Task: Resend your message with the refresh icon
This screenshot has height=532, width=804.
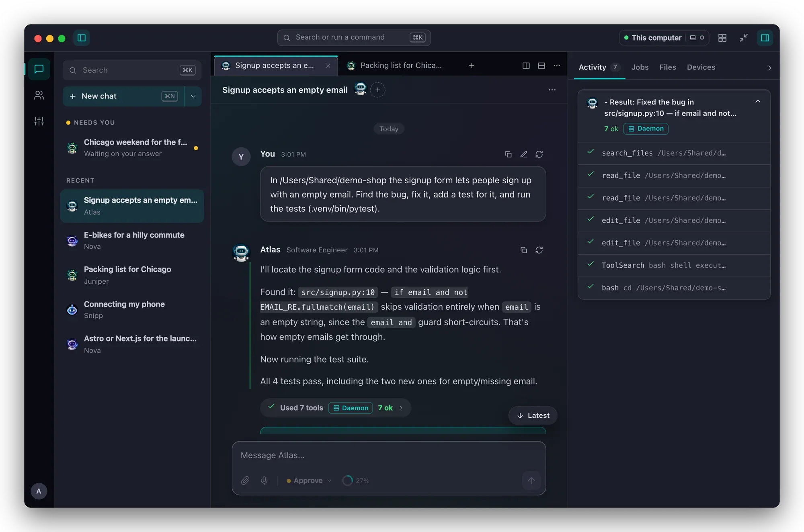Action: click(539, 154)
